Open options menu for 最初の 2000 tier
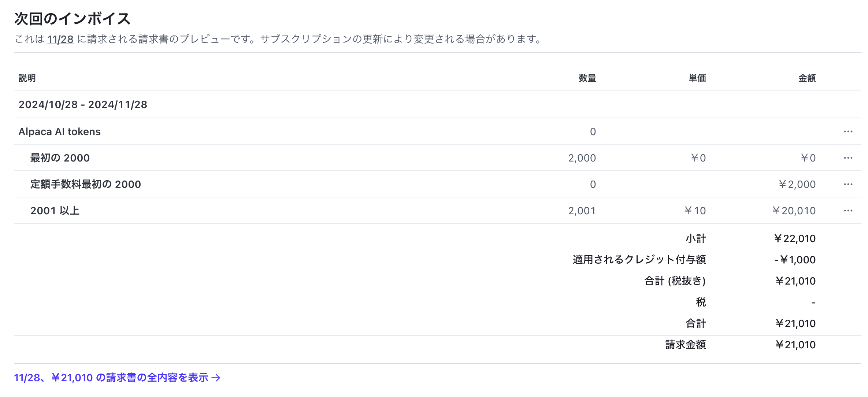Viewport: 868px width, 397px height. (848, 157)
